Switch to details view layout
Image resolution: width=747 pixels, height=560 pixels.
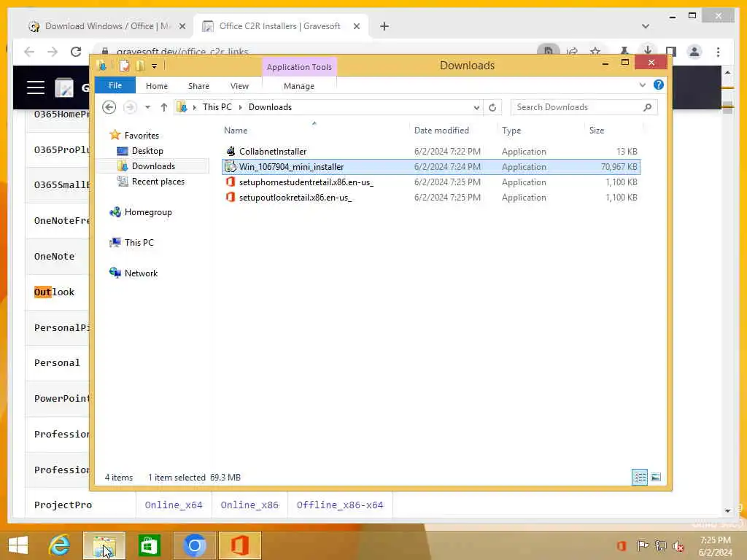point(639,477)
